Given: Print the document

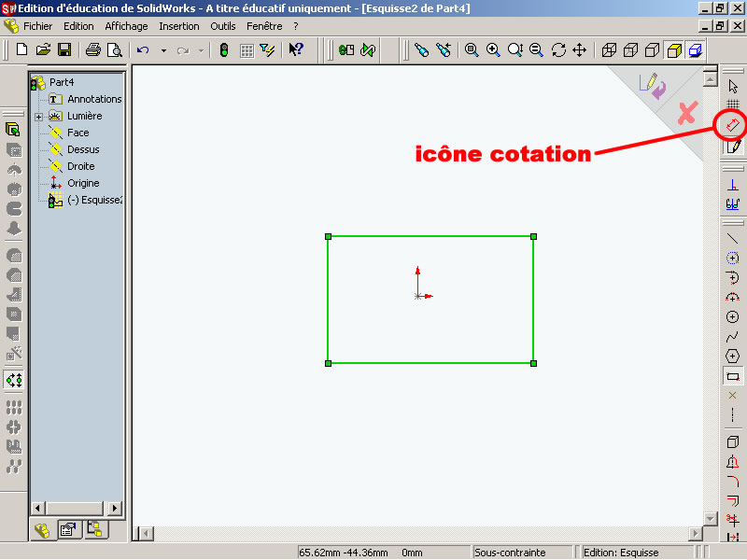Looking at the screenshot, I should (92, 49).
